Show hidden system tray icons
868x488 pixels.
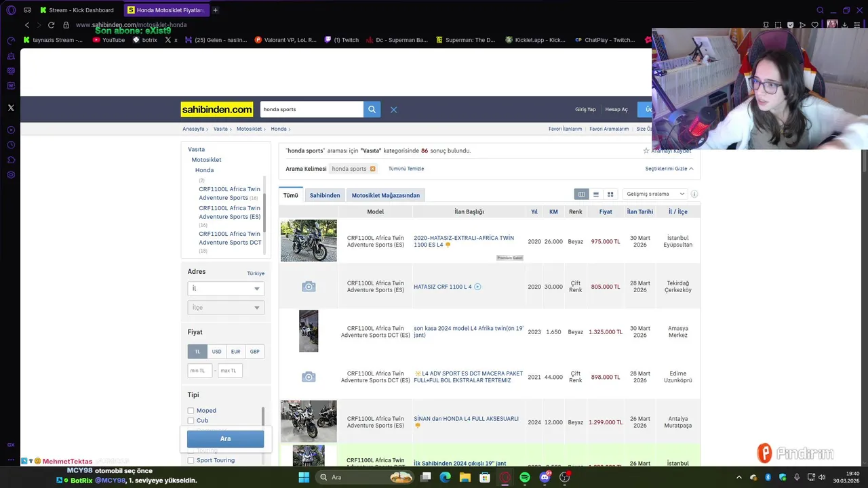pyautogui.click(x=739, y=477)
